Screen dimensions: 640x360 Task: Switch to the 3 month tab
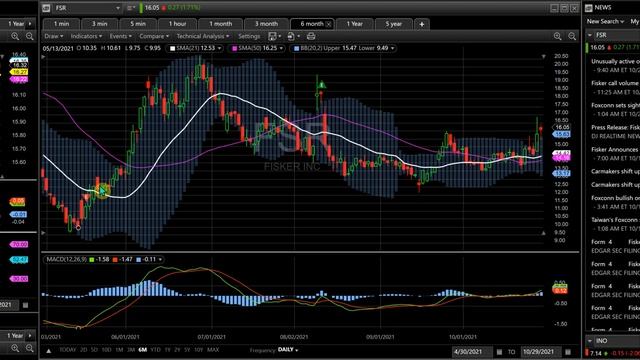pyautogui.click(x=266, y=24)
